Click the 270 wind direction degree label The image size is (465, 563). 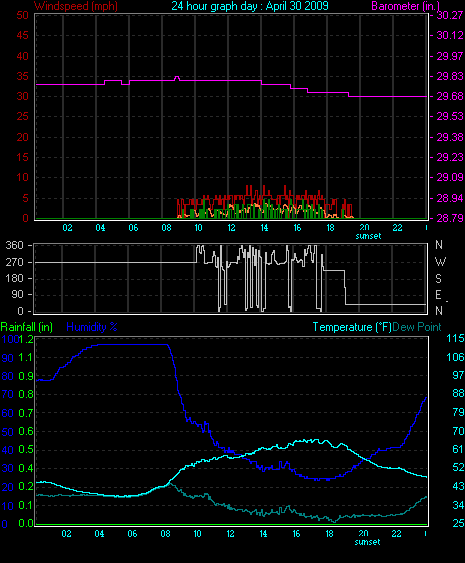pos(15,262)
